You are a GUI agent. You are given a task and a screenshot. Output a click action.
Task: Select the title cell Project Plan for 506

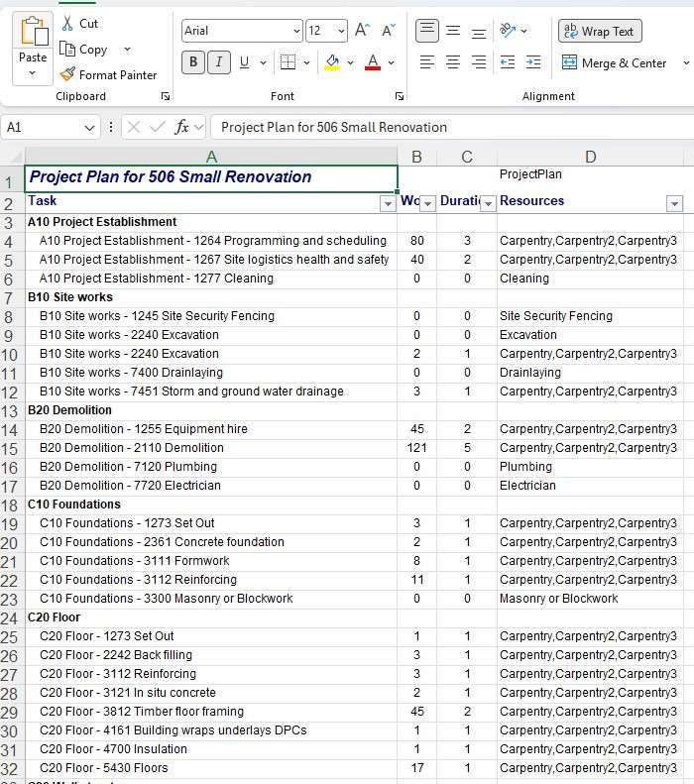(211, 178)
